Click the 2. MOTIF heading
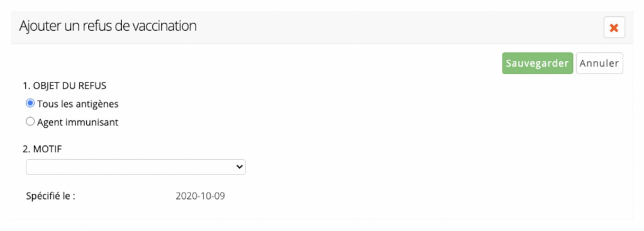 point(42,150)
